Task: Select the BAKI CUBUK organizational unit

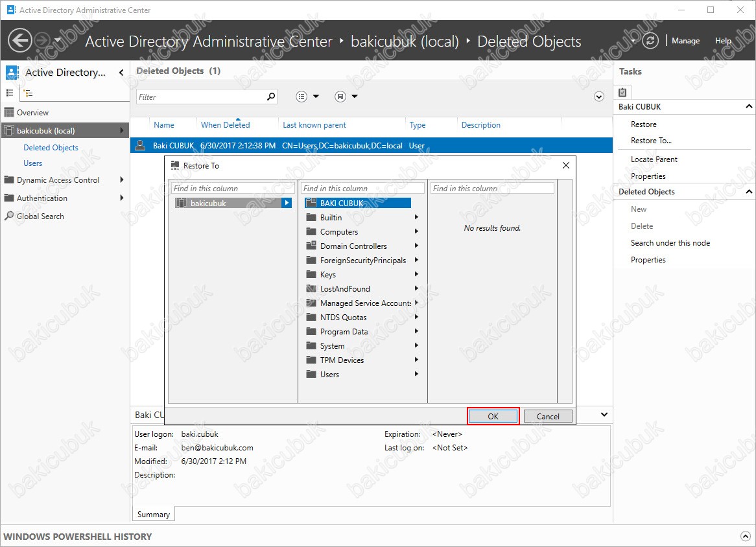Action: (358, 203)
